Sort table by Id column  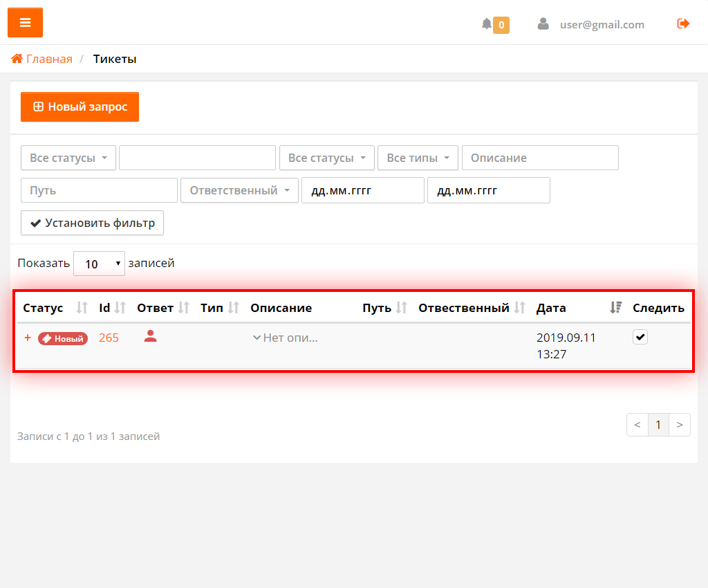(120, 308)
